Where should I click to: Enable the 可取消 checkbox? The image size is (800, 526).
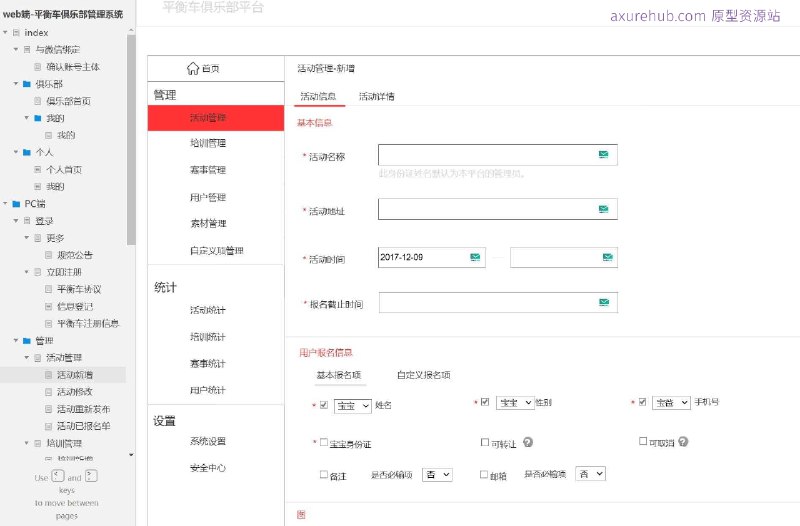click(643, 441)
